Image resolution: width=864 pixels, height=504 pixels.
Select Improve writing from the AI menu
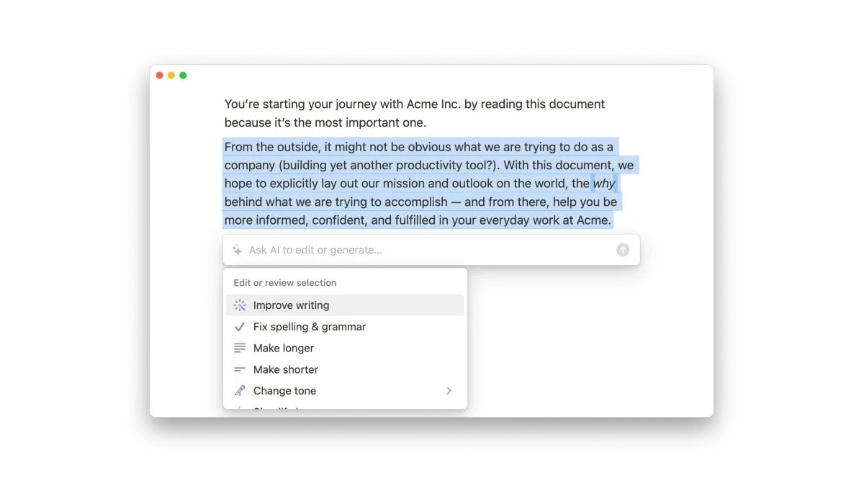[x=291, y=305]
